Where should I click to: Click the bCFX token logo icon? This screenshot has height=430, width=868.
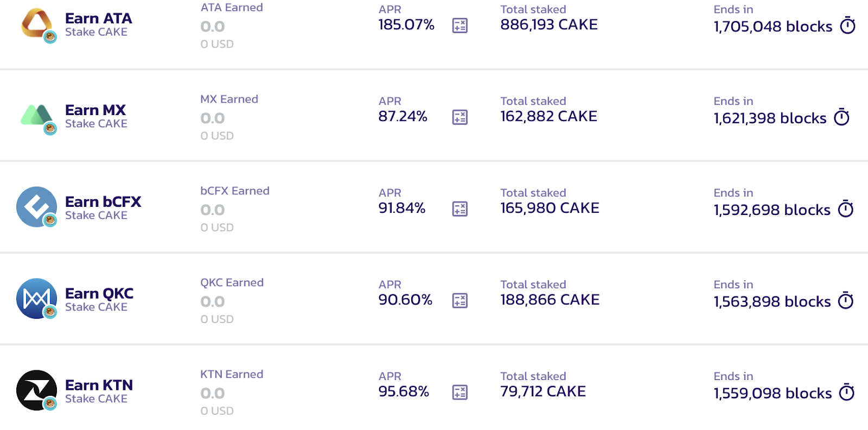tap(37, 207)
